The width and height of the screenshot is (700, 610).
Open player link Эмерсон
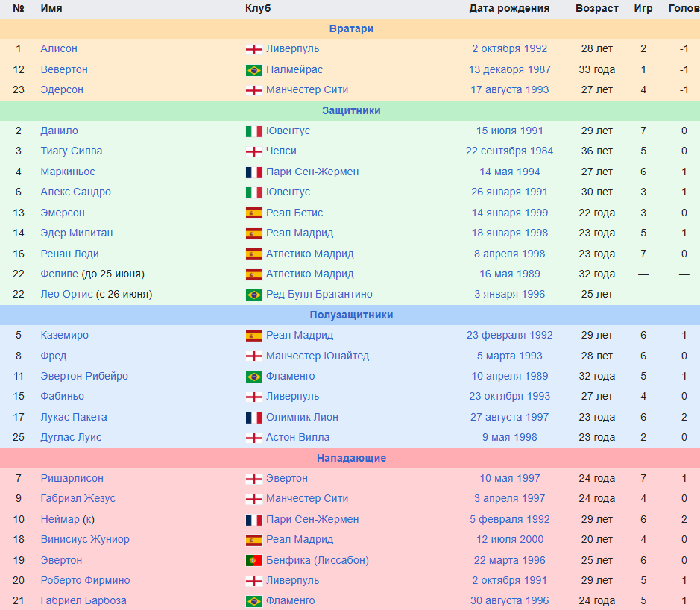pos(63,213)
